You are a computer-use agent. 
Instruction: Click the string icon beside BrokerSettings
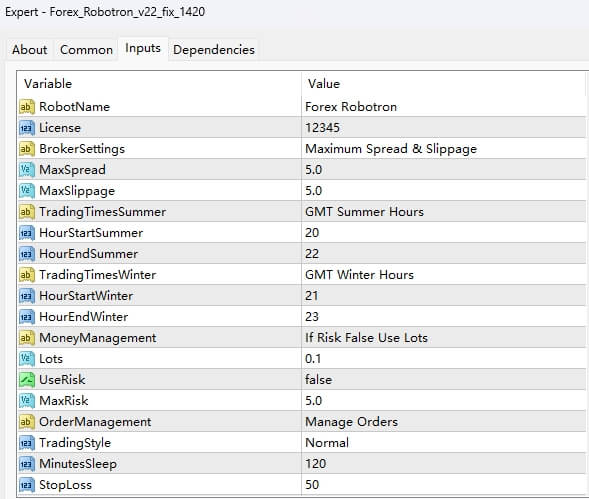tap(27, 149)
